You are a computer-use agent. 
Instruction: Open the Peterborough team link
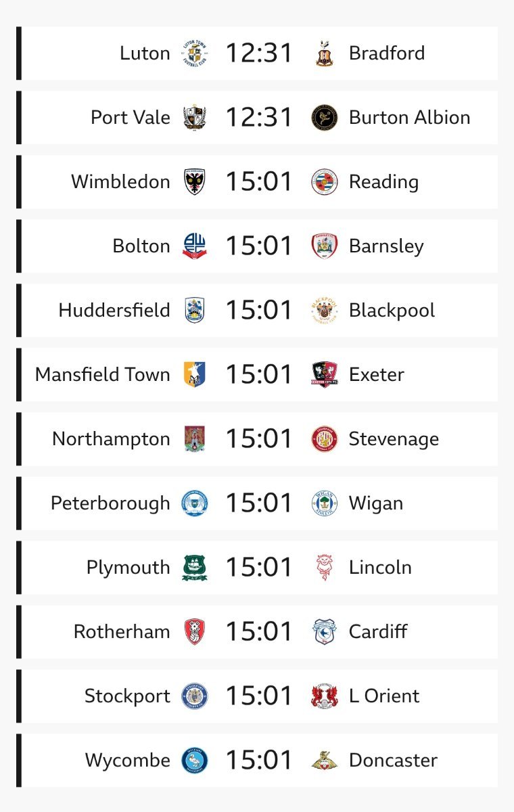pos(110,503)
